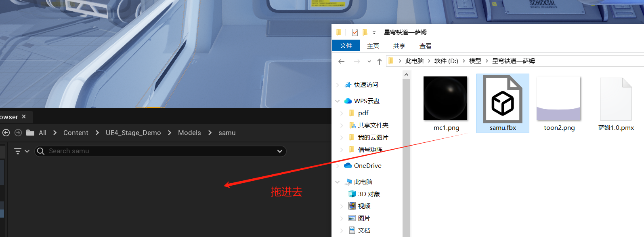The image size is (644, 237).
Task: Select the 萨姆1.0.pmx file
Action: coord(616,104)
